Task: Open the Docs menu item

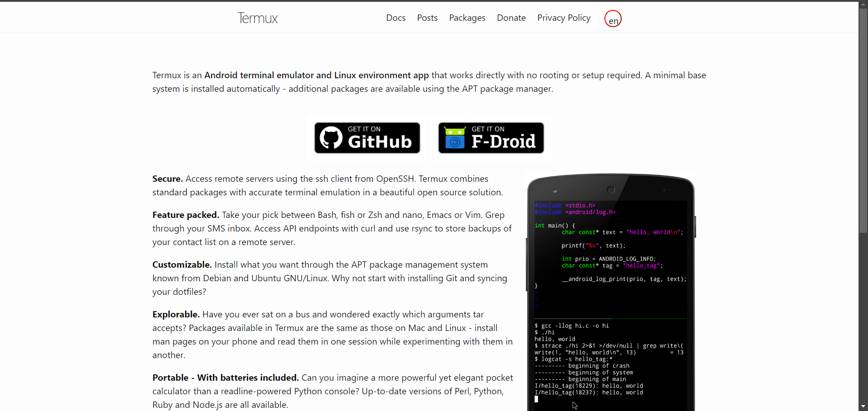Action: tap(396, 18)
